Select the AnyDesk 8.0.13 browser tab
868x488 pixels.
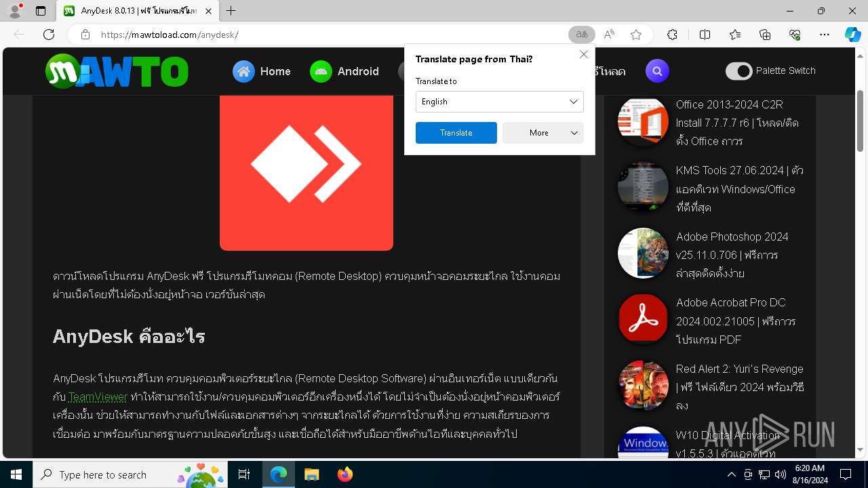pyautogui.click(x=138, y=11)
